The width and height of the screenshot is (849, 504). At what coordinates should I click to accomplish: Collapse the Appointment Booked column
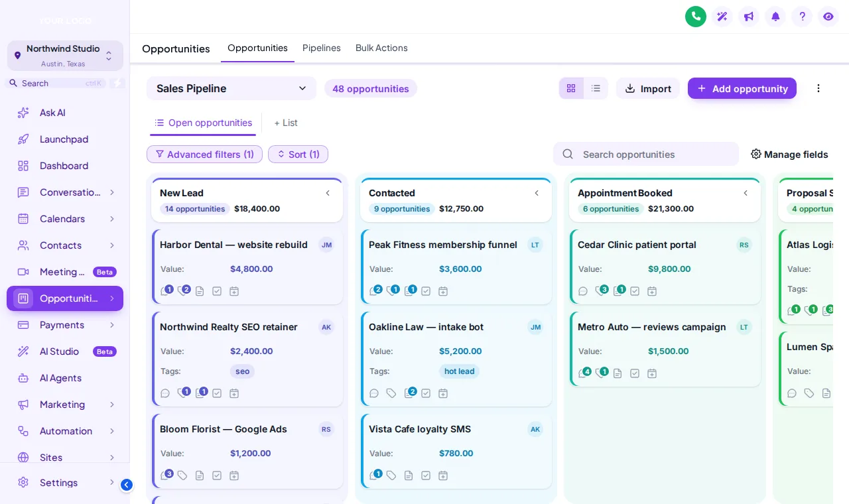click(746, 193)
